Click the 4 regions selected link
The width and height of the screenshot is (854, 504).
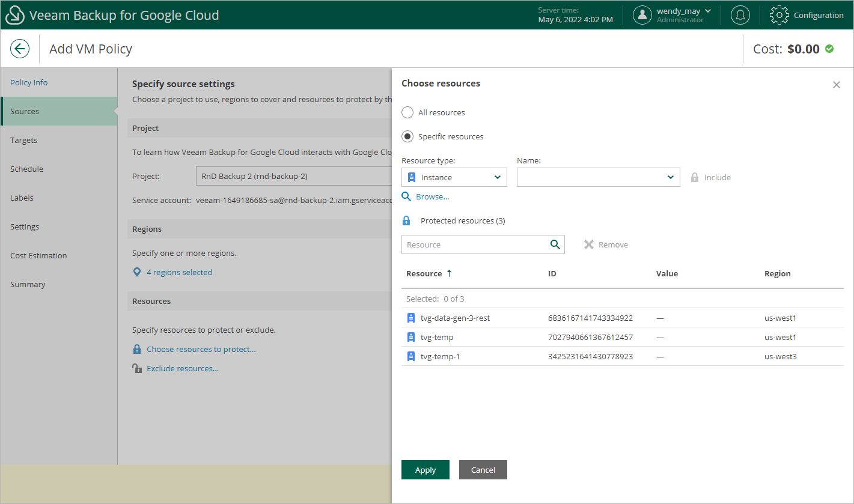[179, 272]
